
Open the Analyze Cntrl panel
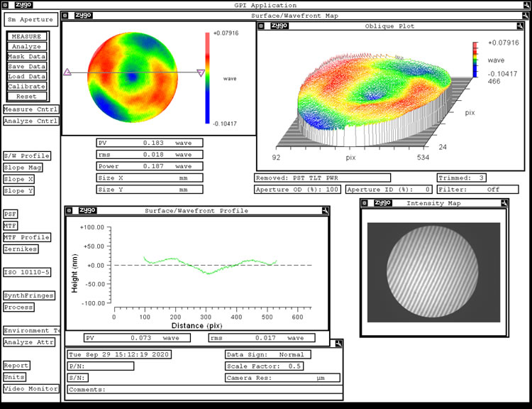click(31, 121)
